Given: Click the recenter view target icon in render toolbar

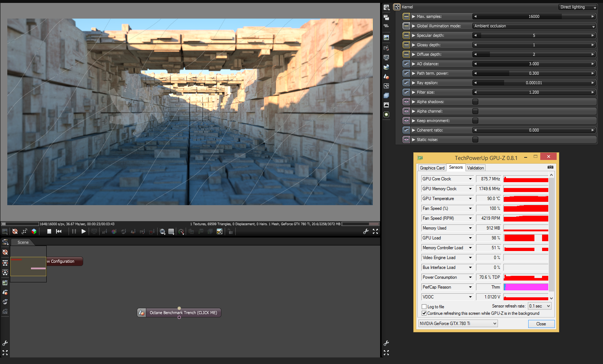Looking at the screenshot, I should tap(15, 231).
